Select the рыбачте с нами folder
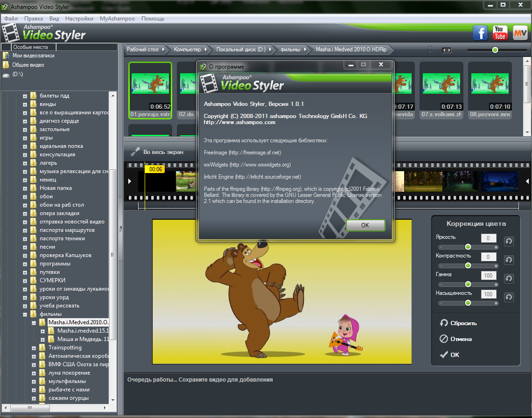532x418 pixels. [69, 390]
